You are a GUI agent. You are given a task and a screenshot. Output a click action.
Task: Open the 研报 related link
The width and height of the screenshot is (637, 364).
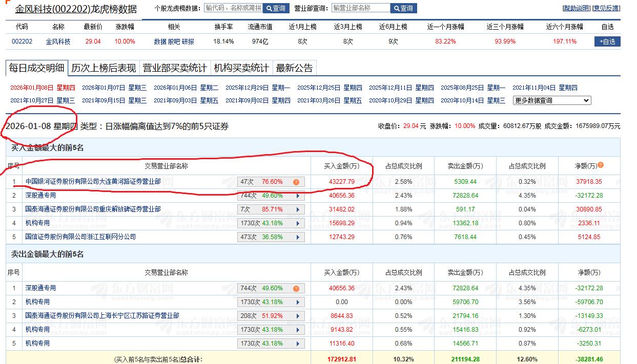point(188,41)
